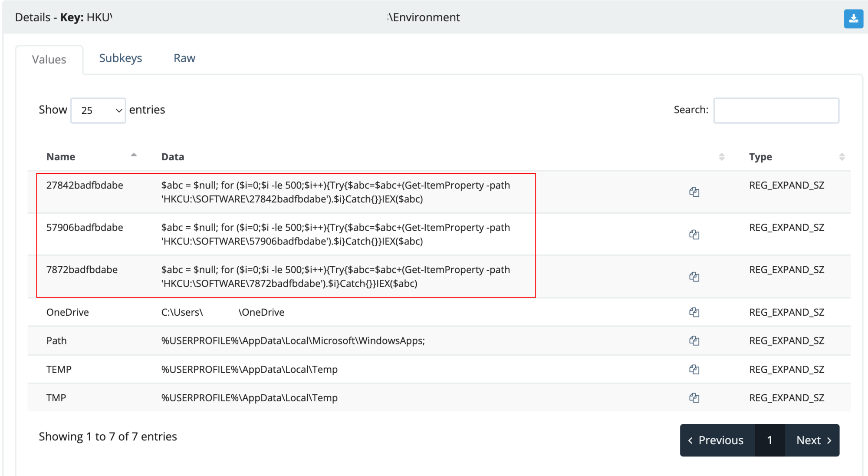
Task: Open the Show entries count dropdown
Action: pos(99,110)
